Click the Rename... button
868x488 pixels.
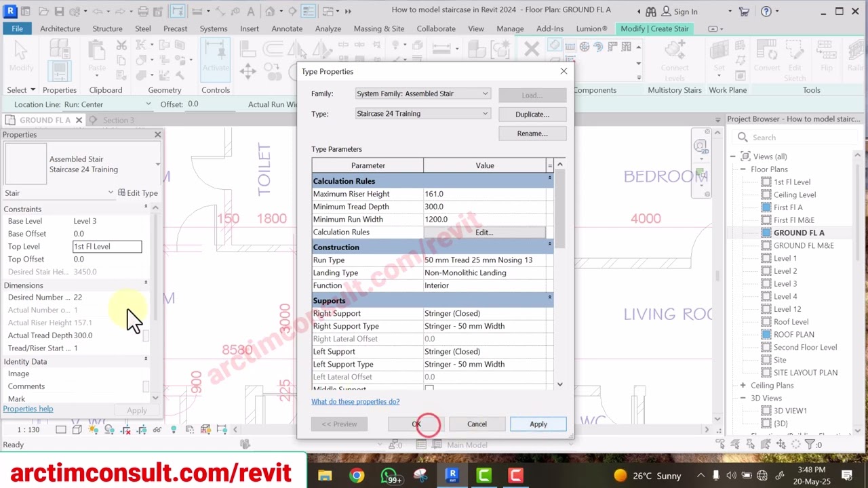point(532,134)
